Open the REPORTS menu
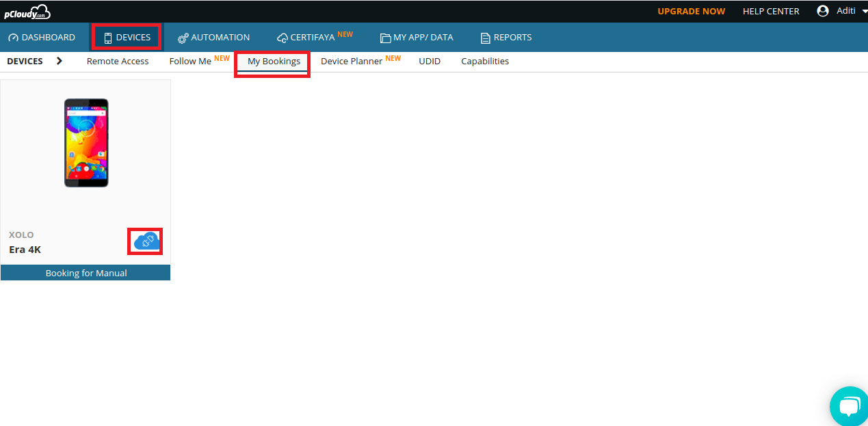The image size is (868, 426). tap(506, 38)
